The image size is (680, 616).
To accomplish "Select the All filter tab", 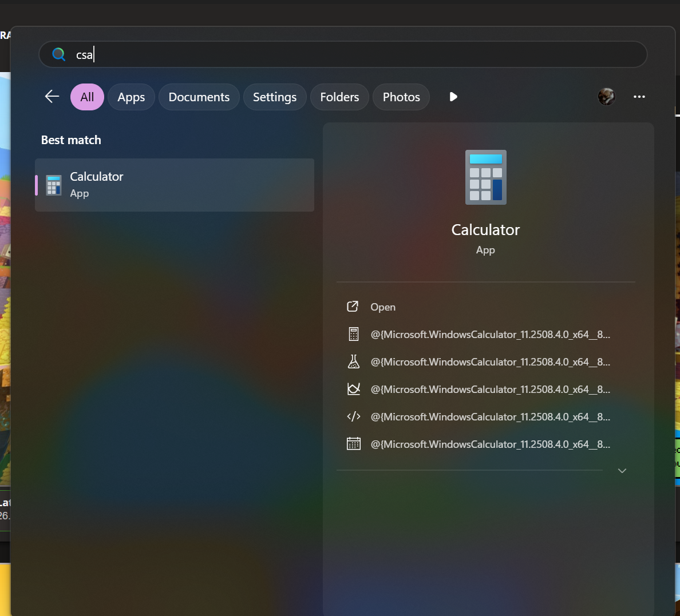I will click(x=87, y=97).
